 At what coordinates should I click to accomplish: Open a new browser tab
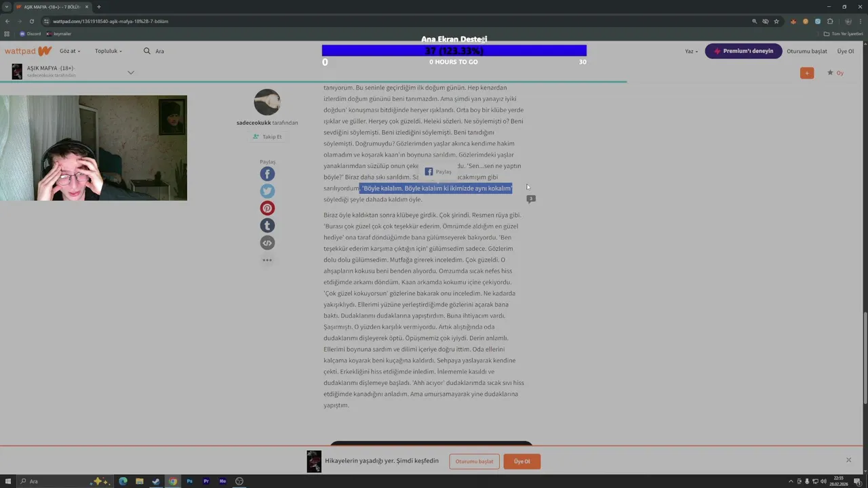(x=98, y=7)
